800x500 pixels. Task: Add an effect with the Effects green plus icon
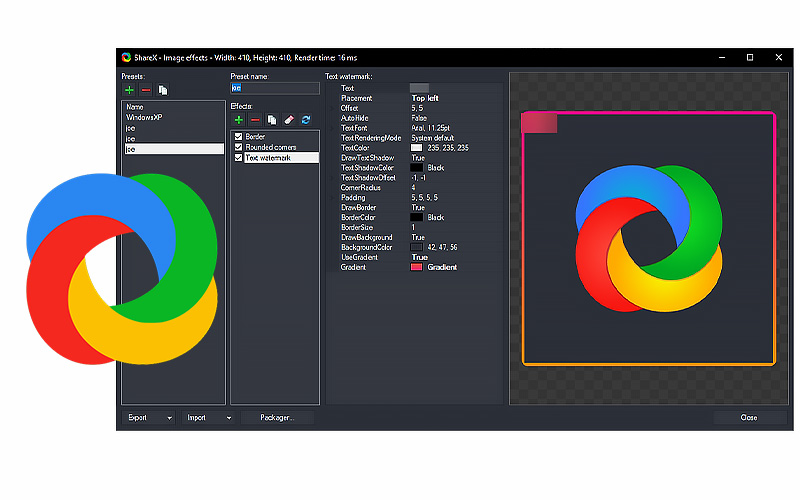tap(238, 120)
